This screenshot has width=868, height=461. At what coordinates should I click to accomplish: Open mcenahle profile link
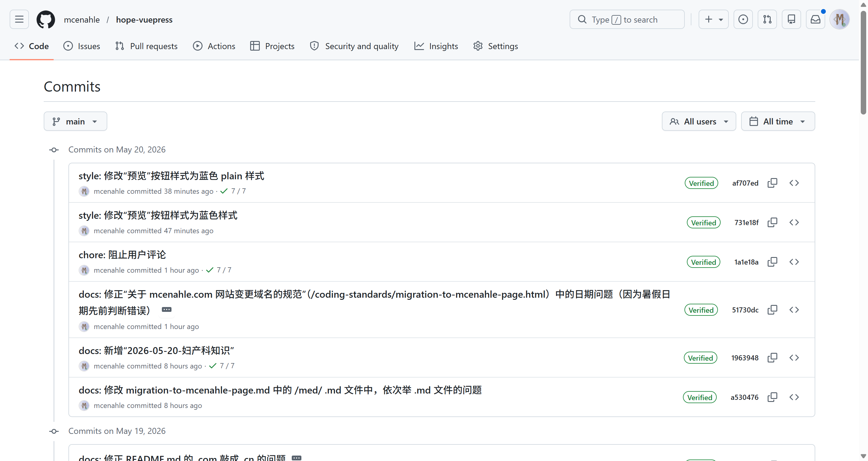(x=82, y=20)
